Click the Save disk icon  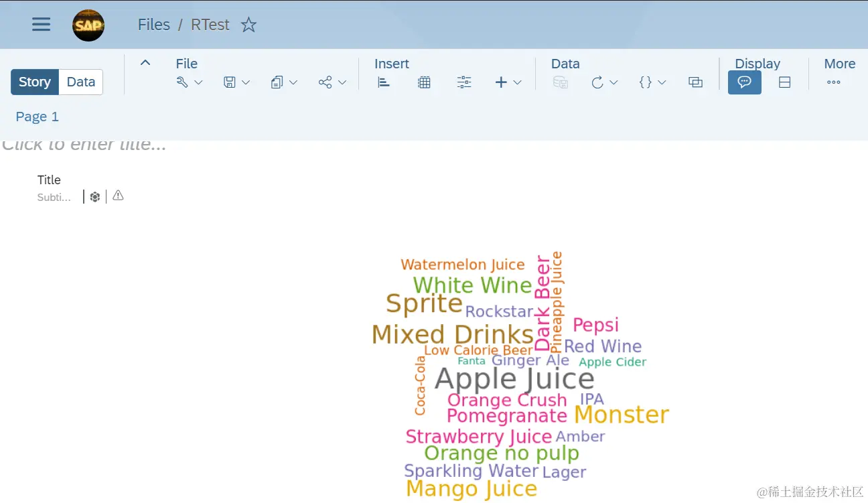tap(230, 82)
